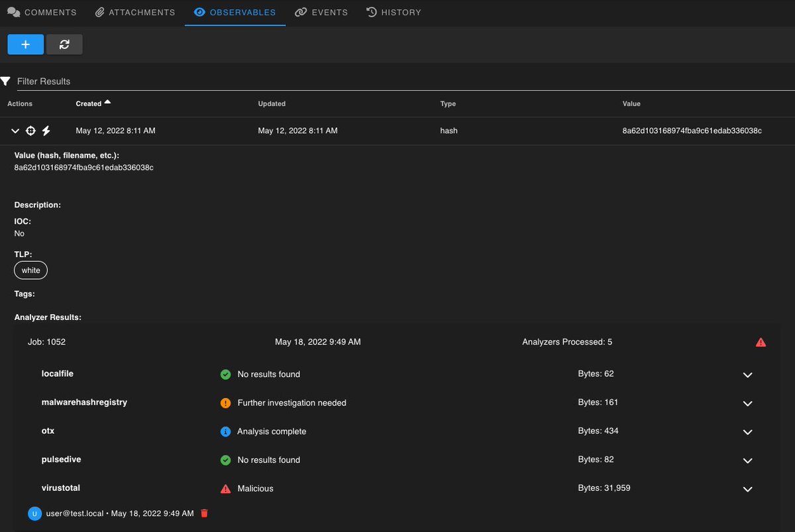The image size is (795, 532).
Task: Expand virustotal analyzer results
Action: point(747,490)
